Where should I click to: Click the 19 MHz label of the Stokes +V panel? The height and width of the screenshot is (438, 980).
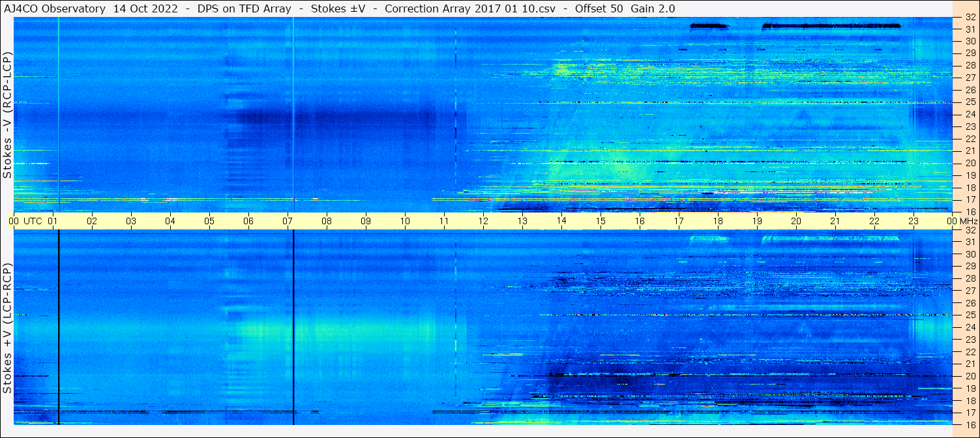pyautogui.click(x=970, y=388)
